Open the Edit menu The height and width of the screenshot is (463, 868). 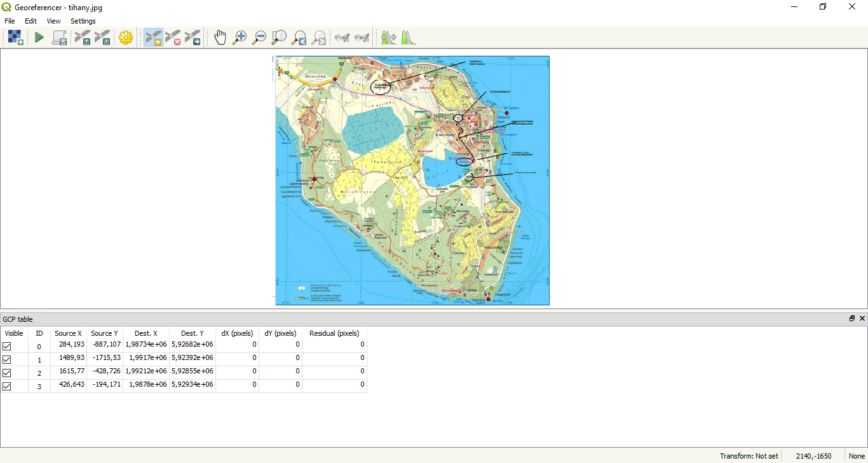click(x=31, y=21)
